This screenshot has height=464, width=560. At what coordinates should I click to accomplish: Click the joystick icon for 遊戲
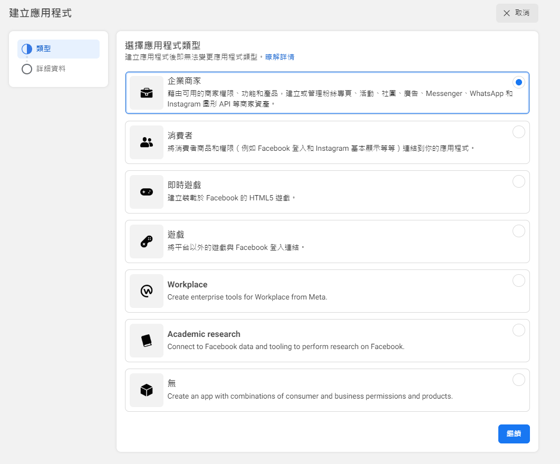point(146,241)
